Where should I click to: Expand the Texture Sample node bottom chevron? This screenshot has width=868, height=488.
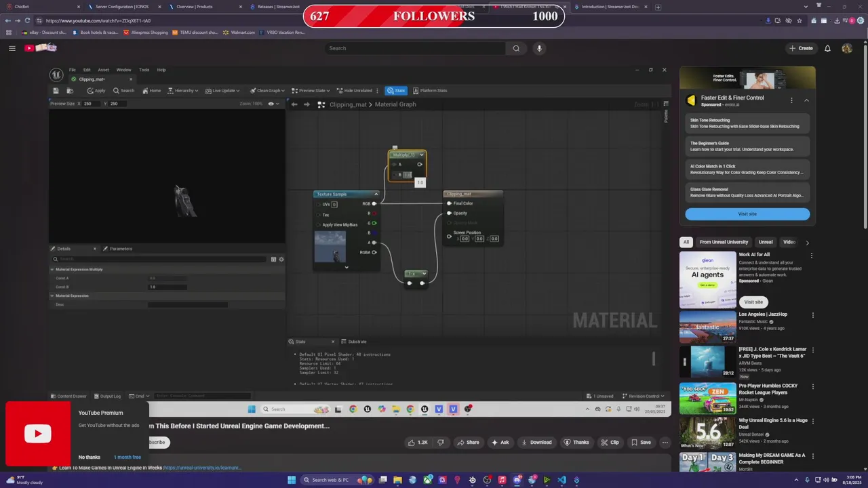347,267
